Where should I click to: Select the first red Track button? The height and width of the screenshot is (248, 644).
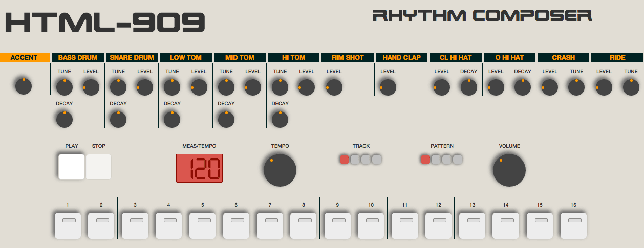[x=345, y=160]
